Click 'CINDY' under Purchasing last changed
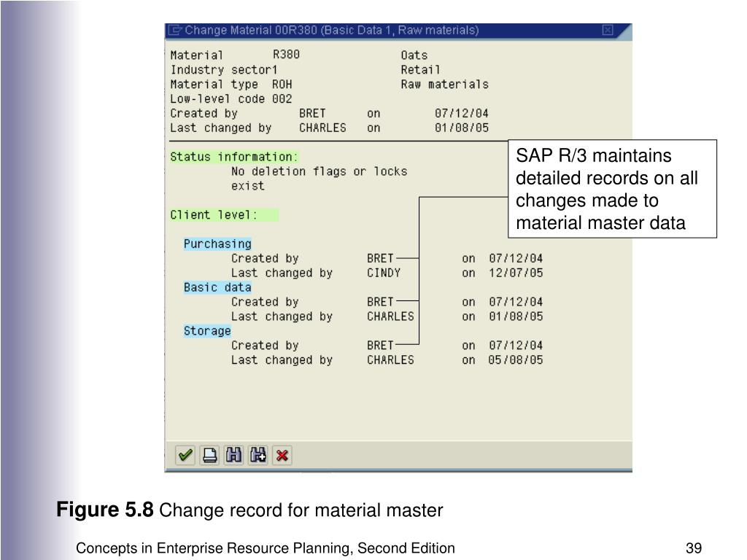This screenshot has width=747, height=560. [384, 273]
